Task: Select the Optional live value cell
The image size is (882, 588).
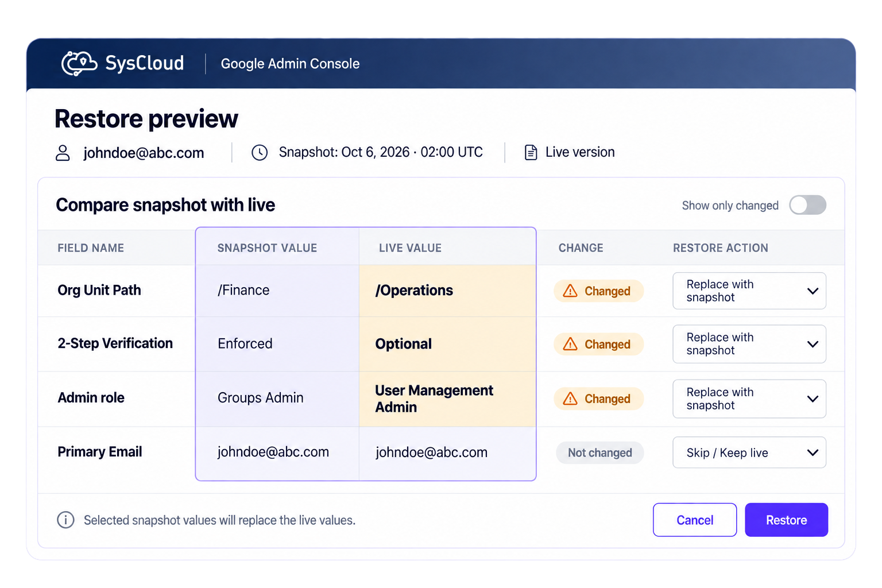Action: click(447, 344)
